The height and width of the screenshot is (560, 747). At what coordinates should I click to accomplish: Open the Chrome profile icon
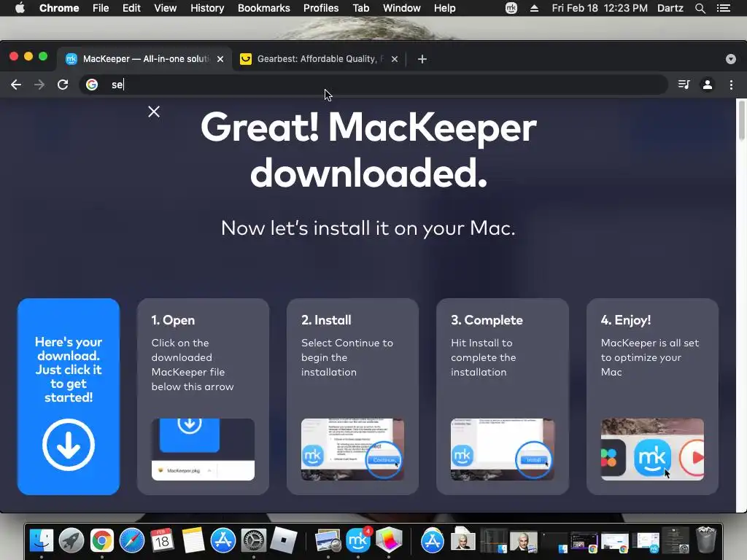[708, 85]
